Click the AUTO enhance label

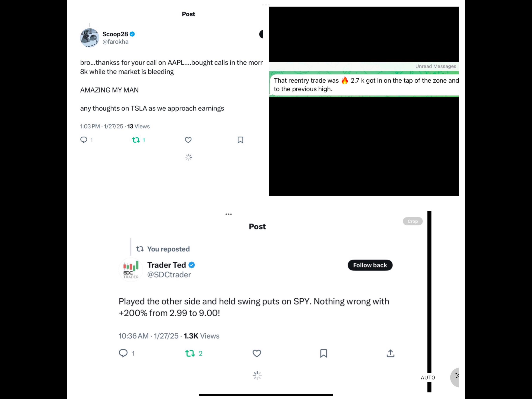click(x=428, y=378)
